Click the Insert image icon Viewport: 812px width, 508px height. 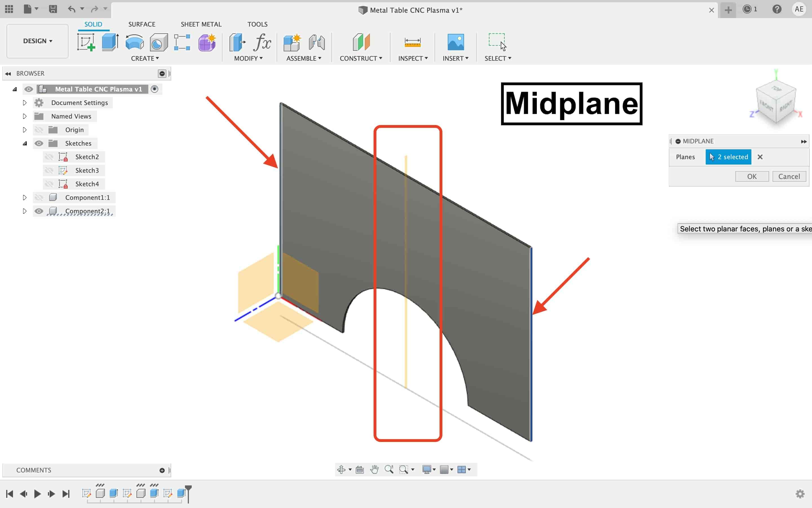[456, 42]
